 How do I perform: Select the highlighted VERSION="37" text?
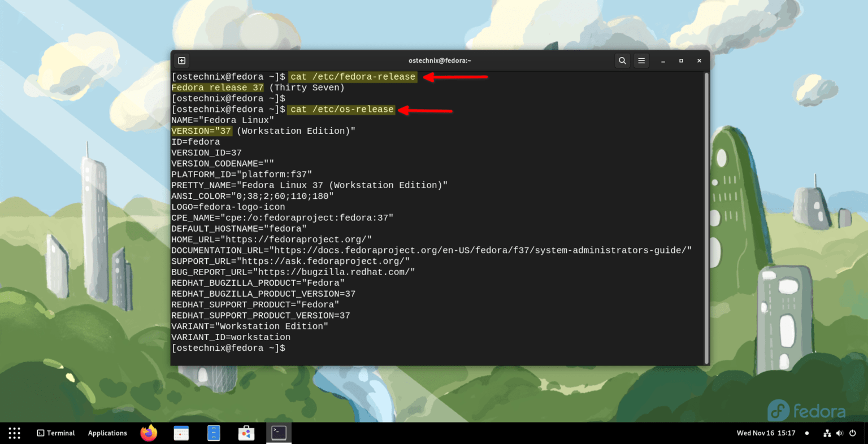pos(201,130)
